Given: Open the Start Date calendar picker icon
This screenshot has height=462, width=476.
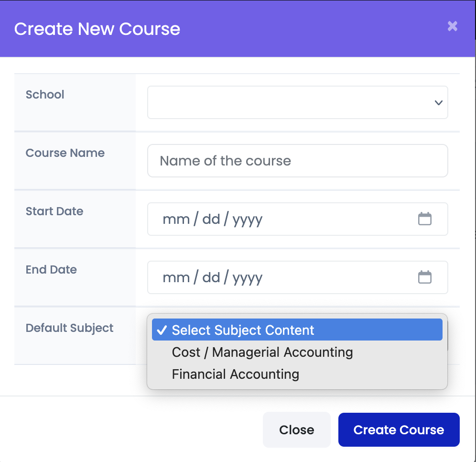Looking at the screenshot, I should [425, 219].
